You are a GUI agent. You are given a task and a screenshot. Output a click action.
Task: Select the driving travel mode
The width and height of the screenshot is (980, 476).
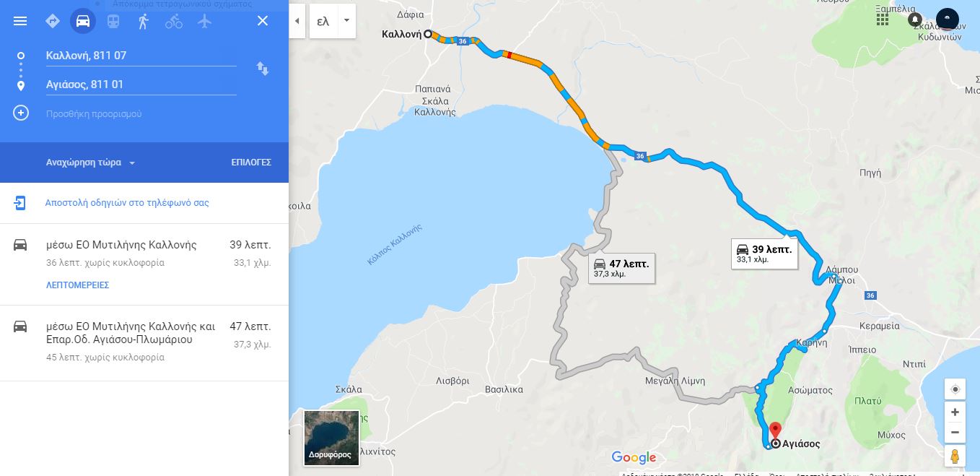point(83,21)
